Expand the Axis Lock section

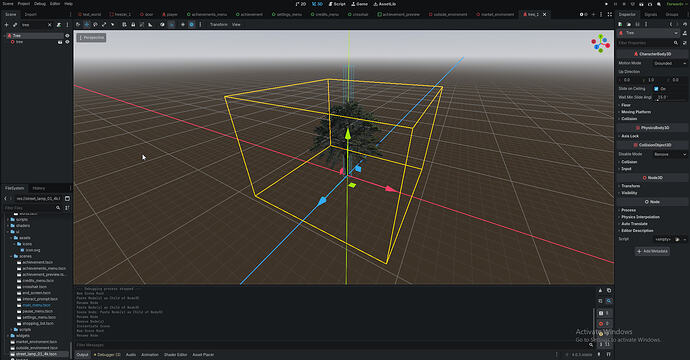630,136
